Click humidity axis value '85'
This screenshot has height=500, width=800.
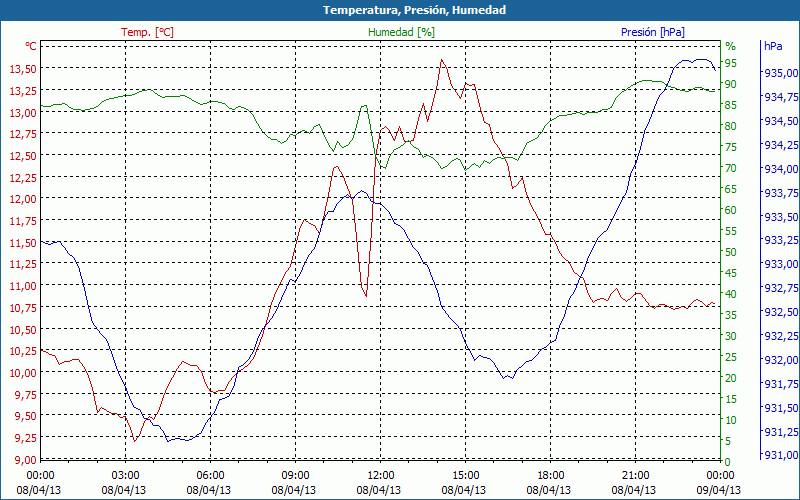[731, 105]
